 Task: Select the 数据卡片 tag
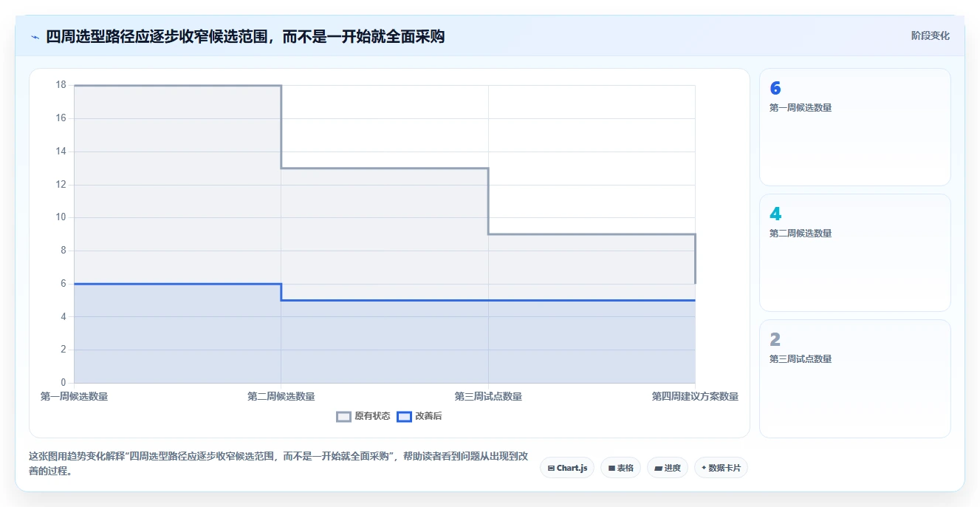[721, 468]
